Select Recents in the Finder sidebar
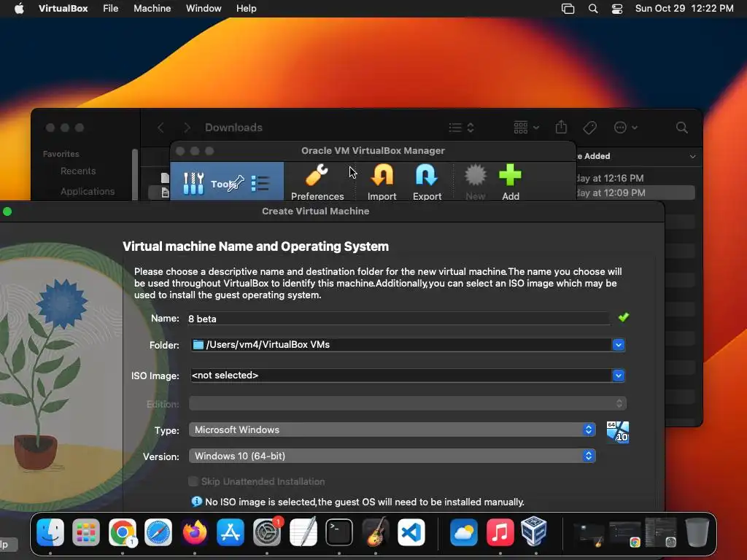747x560 pixels. click(x=78, y=171)
